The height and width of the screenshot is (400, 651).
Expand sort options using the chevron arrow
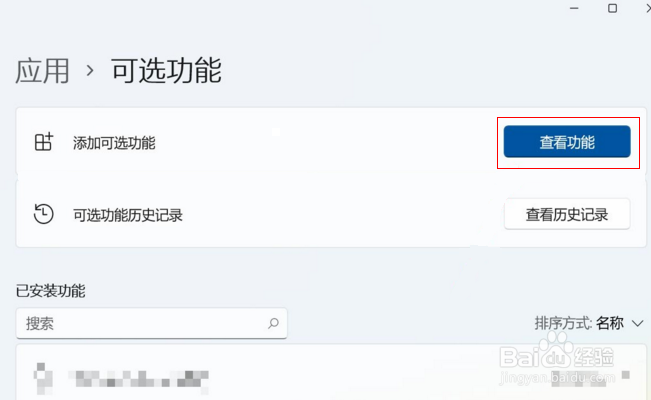637,323
